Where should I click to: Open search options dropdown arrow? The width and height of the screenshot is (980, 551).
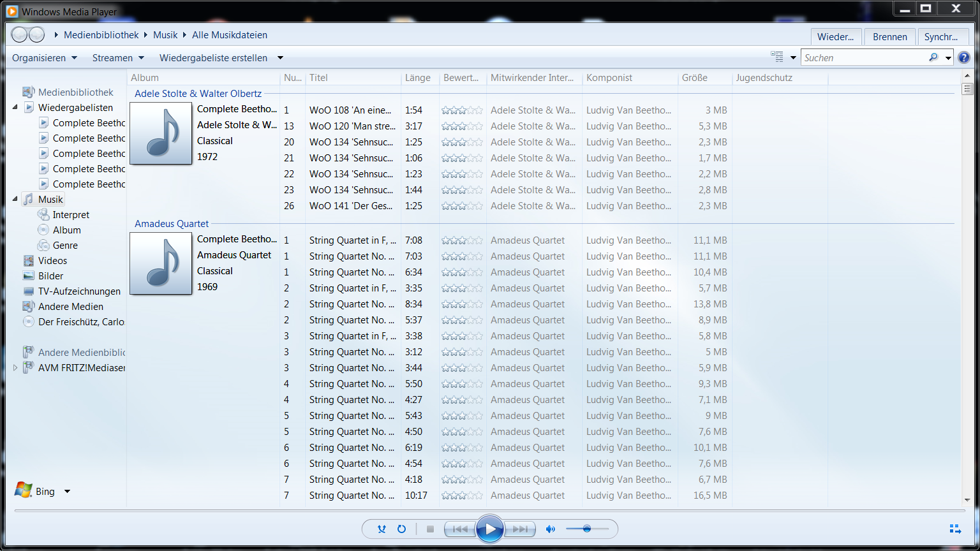(948, 58)
